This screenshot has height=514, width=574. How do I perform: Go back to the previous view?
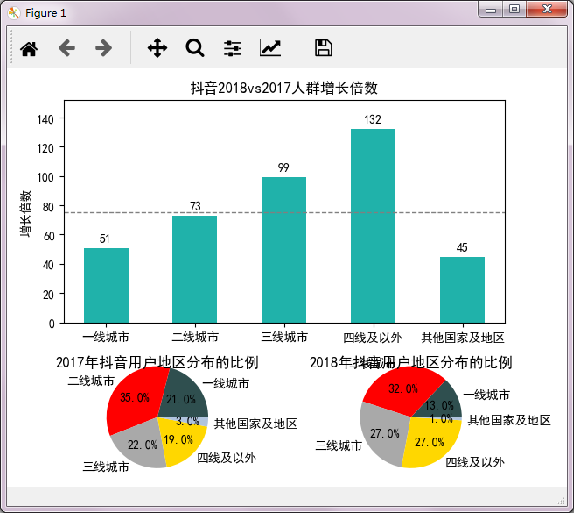point(67,48)
